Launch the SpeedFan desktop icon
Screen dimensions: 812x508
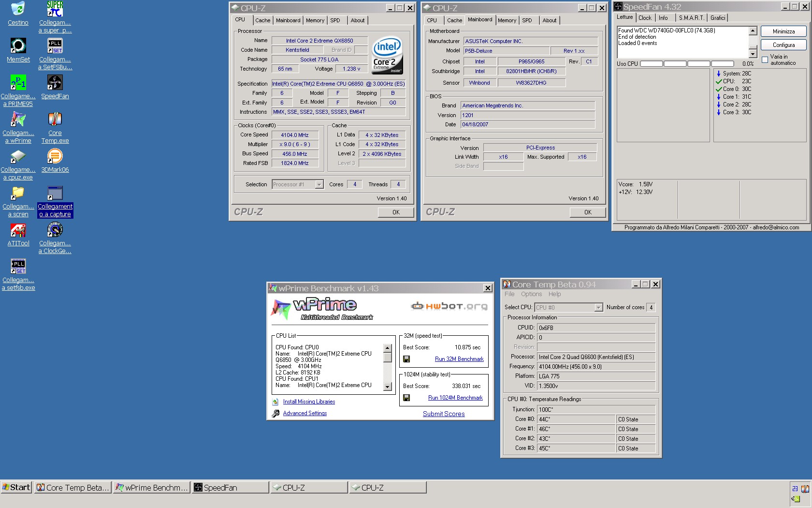55,82
